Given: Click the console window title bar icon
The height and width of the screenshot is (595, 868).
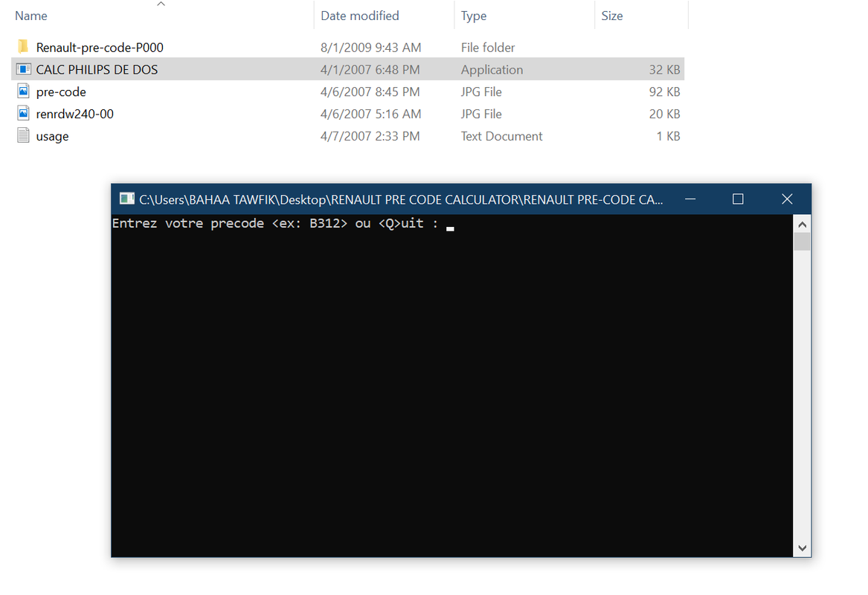Looking at the screenshot, I should [x=126, y=199].
